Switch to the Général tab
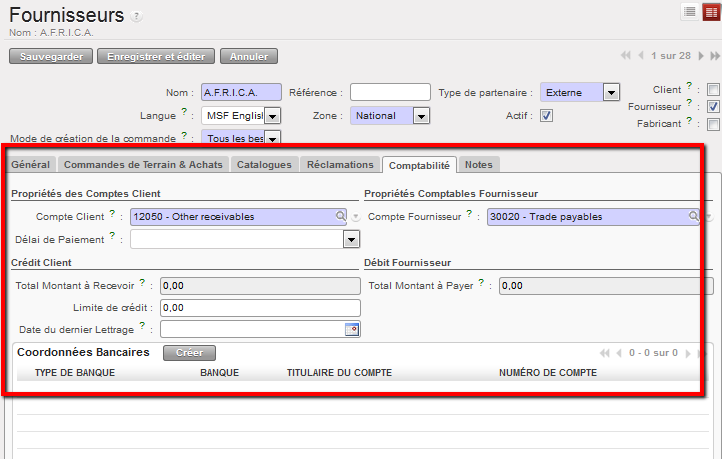This screenshot has height=459, width=722. point(30,164)
